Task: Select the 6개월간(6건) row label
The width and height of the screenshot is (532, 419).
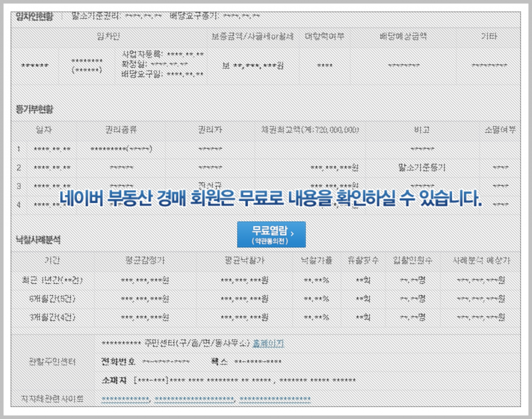Action: (52, 299)
